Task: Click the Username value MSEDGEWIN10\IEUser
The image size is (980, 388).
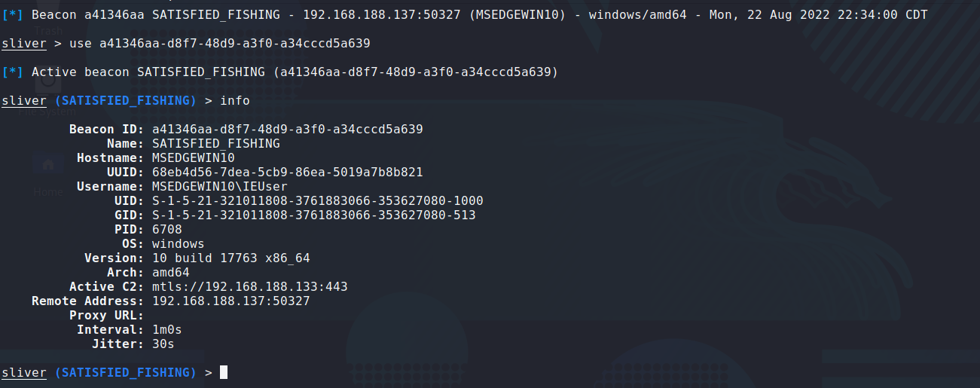Action: (219, 186)
